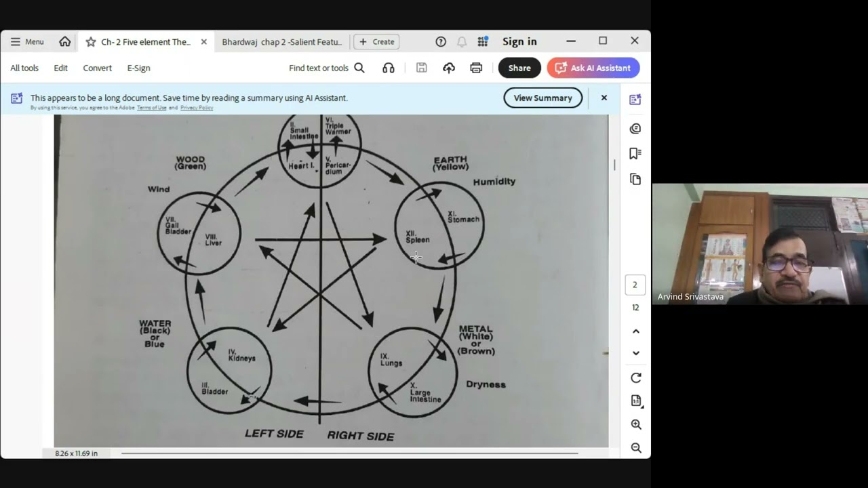Screen dimensions: 868x488
Task: Star the Ch-2 Five element tab
Action: pyautogui.click(x=91, y=42)
